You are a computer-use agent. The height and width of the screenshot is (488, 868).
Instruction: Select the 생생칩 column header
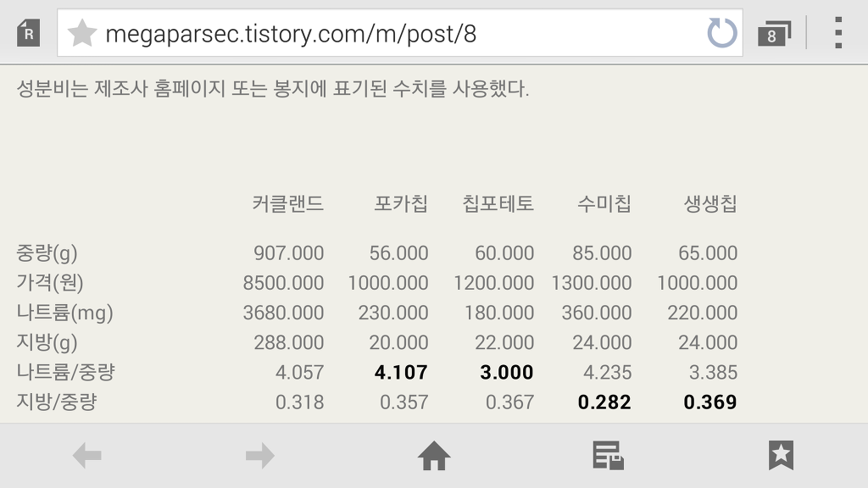[710, 203]
